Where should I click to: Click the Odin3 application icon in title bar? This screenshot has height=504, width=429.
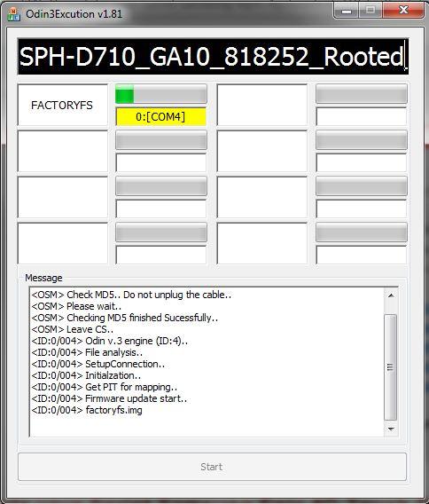point(13,14)
